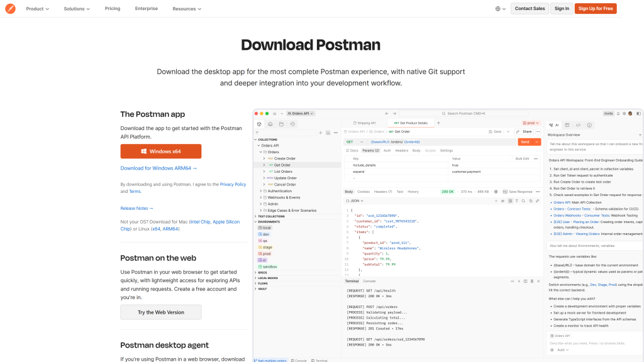Click the notification bell icon in app preview
644x362 pixels.
[x=618, y=113]
